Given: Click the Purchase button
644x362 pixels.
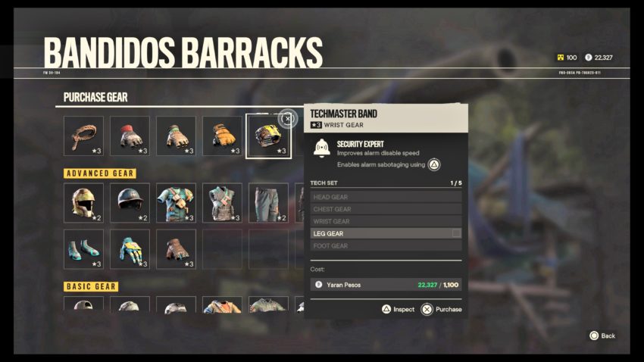Looking at the screenshot, I should 441,310.
